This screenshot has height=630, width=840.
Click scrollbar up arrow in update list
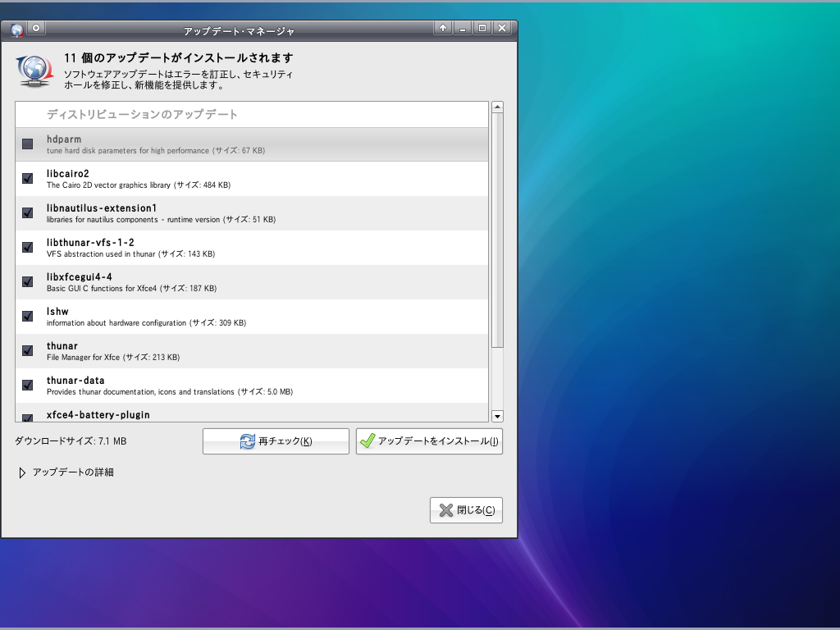click(497, 107)
